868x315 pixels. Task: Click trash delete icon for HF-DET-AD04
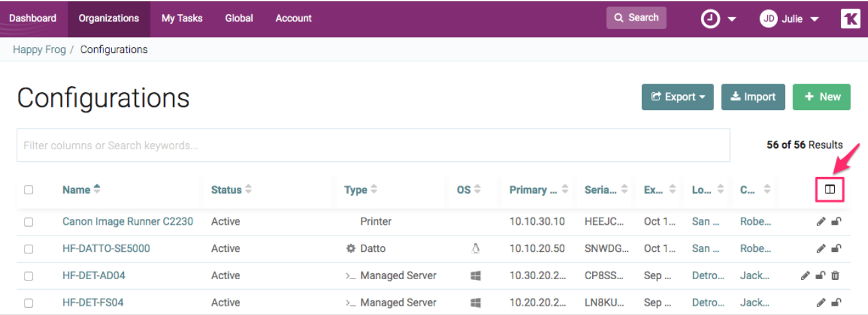[x=836, y=276]
